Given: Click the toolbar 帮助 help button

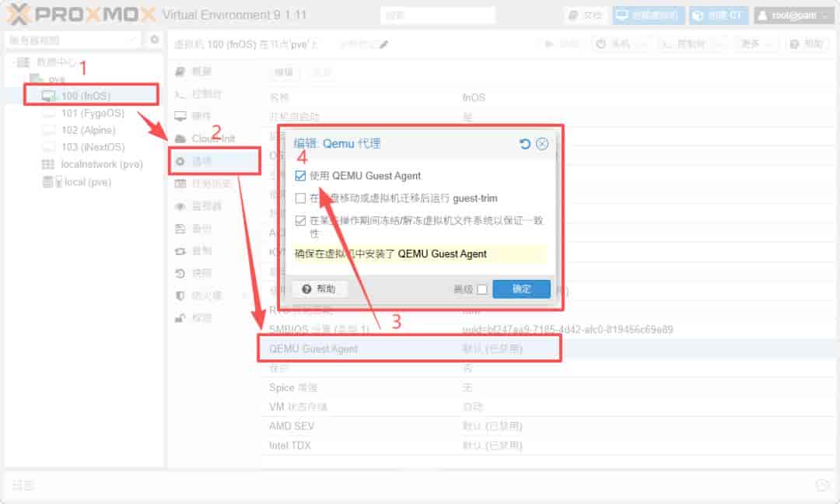Looking at the screenshot, I should (x=807, y=44).
